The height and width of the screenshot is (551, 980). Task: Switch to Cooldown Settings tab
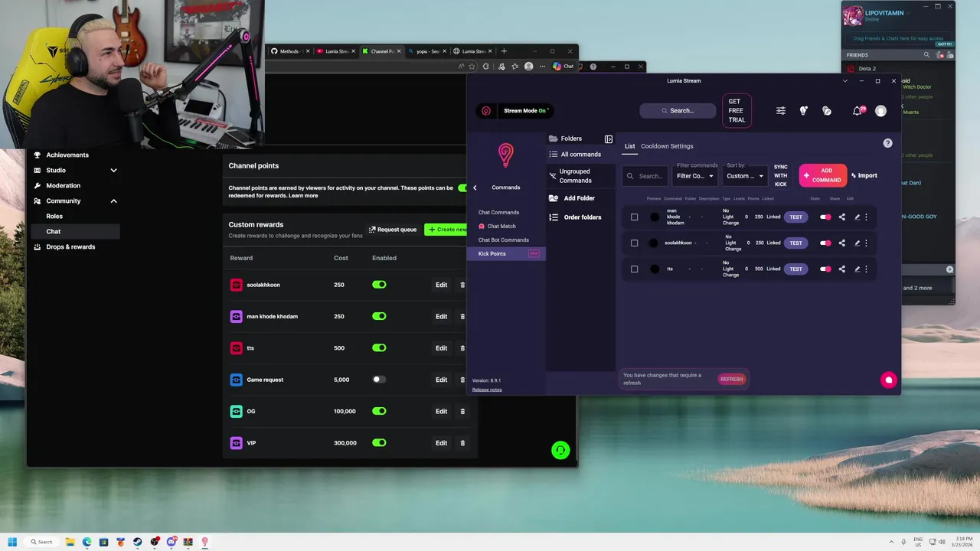pos(667,146)
